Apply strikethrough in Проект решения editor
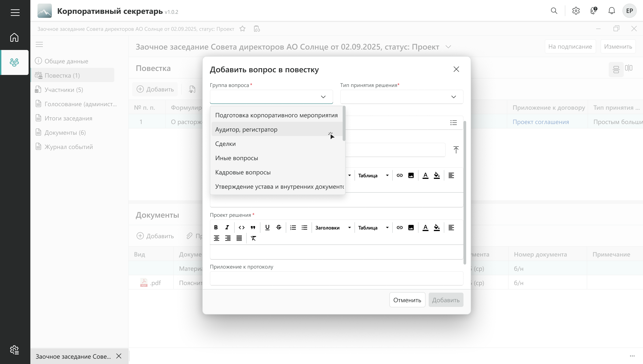The height and width of the screenshot is (364, 643). (x=278, y=227)
